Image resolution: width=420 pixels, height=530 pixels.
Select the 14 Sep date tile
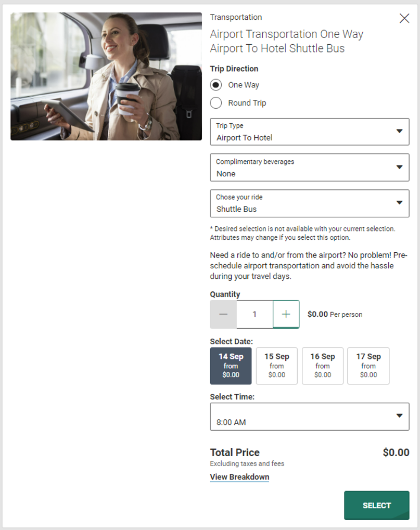(x=231, y=366)
